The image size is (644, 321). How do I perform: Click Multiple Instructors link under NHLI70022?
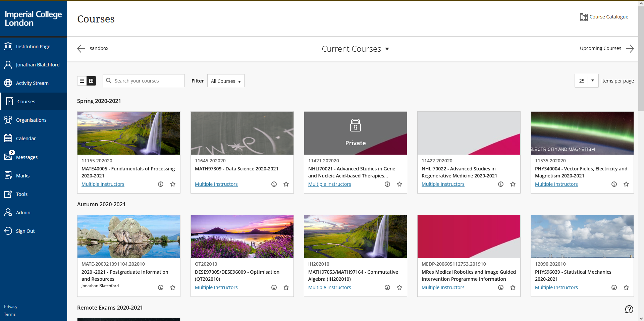tap(443, 184)
